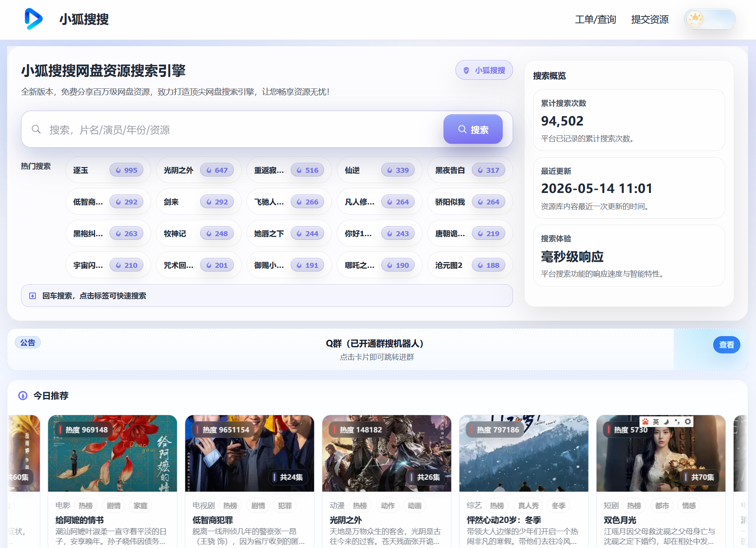756x548 pixels.
Task: Click the flame icon on the 188 badge
Action: tap(480, 265)
